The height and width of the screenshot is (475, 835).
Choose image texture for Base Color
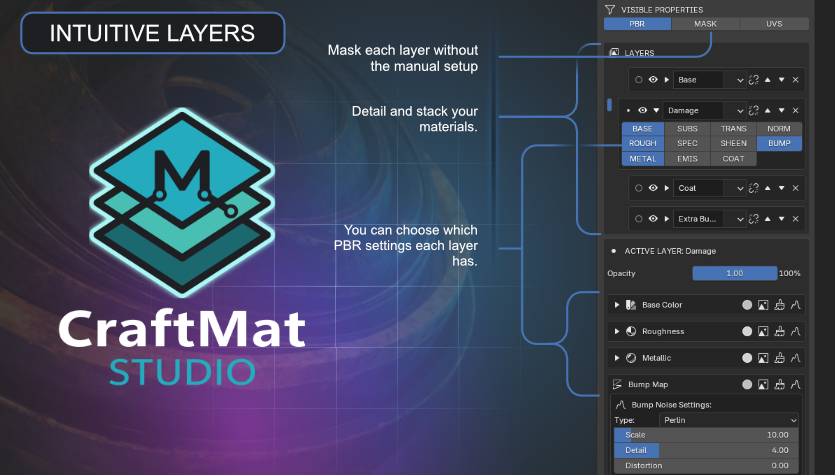763,305
